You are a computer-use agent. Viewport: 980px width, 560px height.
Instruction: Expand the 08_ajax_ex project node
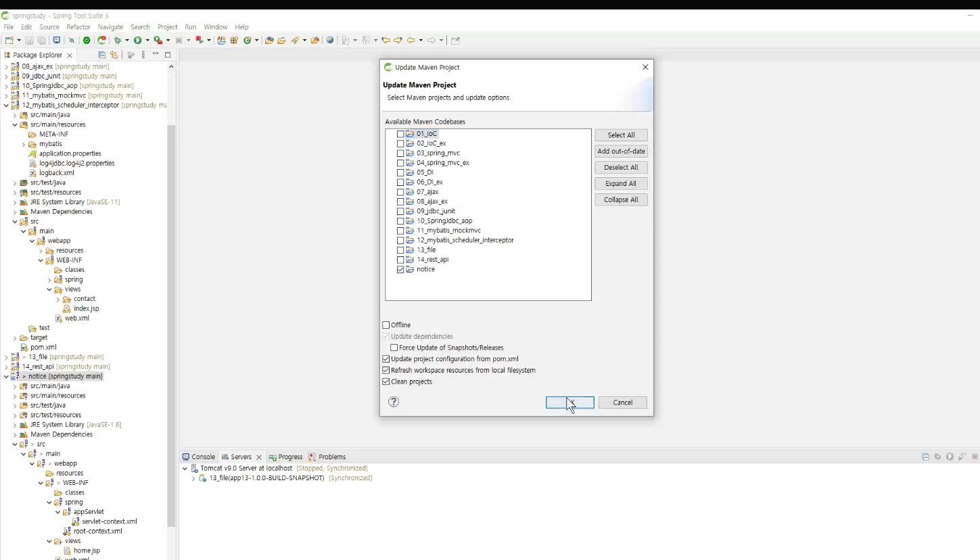pos(6,67)
